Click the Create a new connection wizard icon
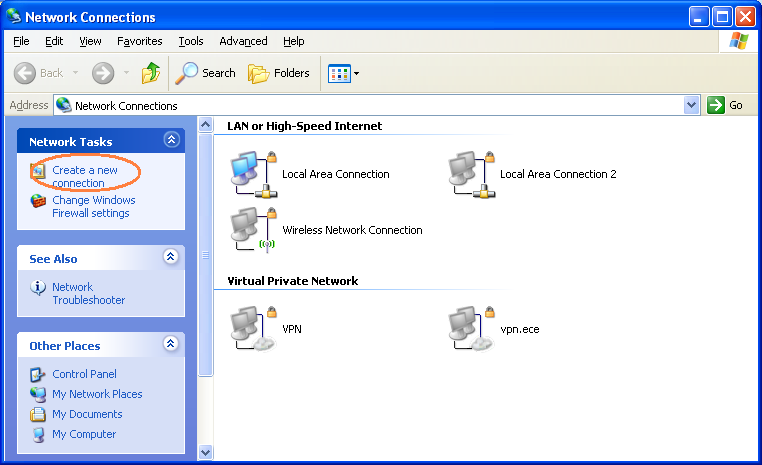This screenshot has width=762, height=465. (x=38, y=171)
